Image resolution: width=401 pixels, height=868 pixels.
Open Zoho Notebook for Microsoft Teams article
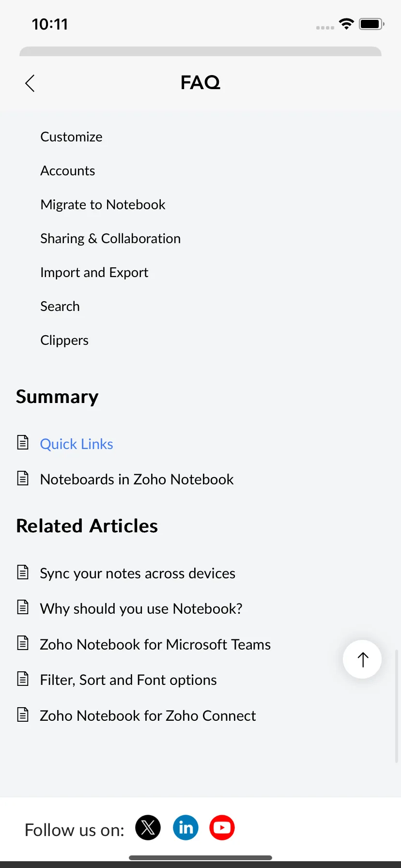tap(155, 644)
